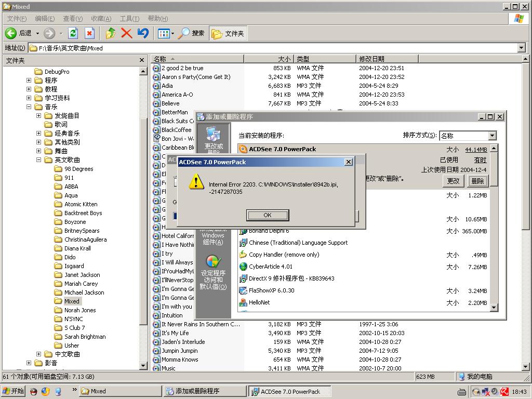Click the red Delete X toolbar icon

tap(127, 33)
